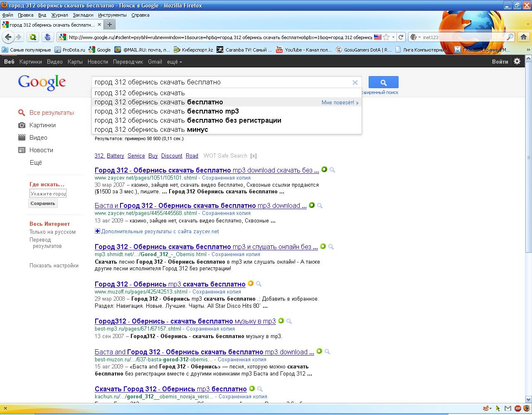Open the Журнал menu
This screenshot has width=532, height=415.
(59, 15)
